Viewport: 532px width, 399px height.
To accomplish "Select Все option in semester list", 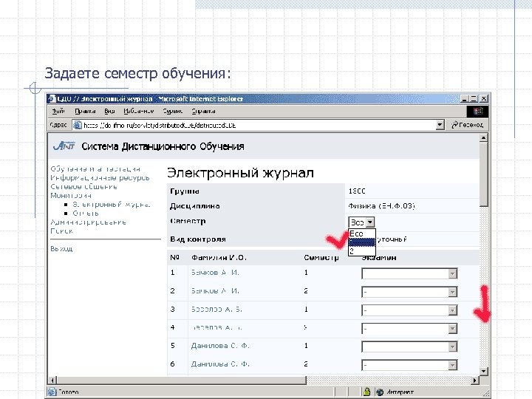I will pos(362,233).
